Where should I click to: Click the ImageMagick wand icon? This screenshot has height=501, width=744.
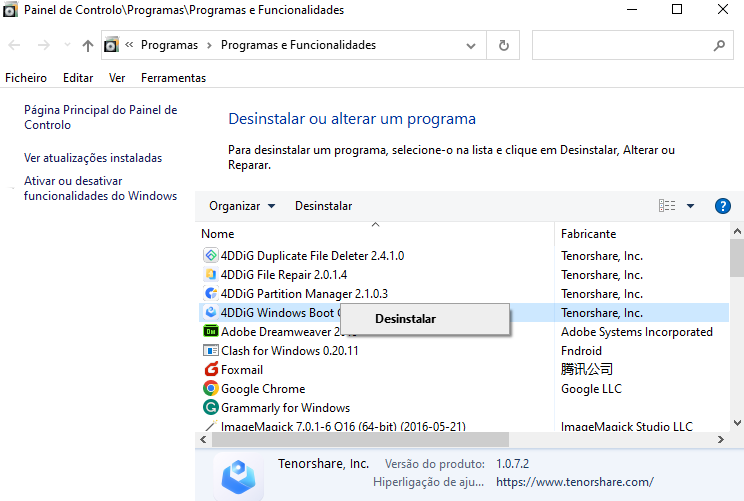click(x=211, y=426)
